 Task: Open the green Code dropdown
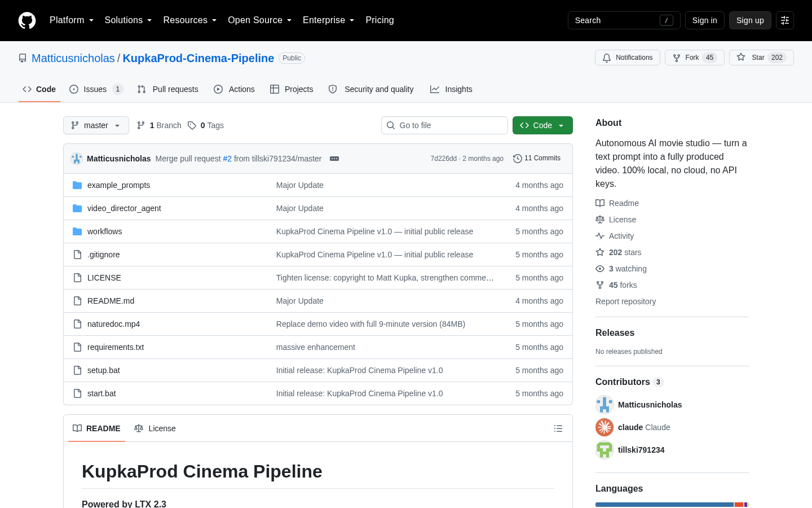tap(542, 125)
